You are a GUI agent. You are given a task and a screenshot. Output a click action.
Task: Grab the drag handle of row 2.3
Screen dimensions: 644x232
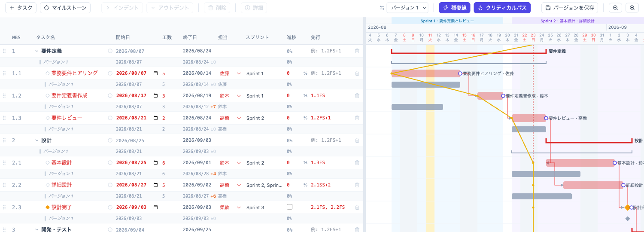click(x=4, y=208)
